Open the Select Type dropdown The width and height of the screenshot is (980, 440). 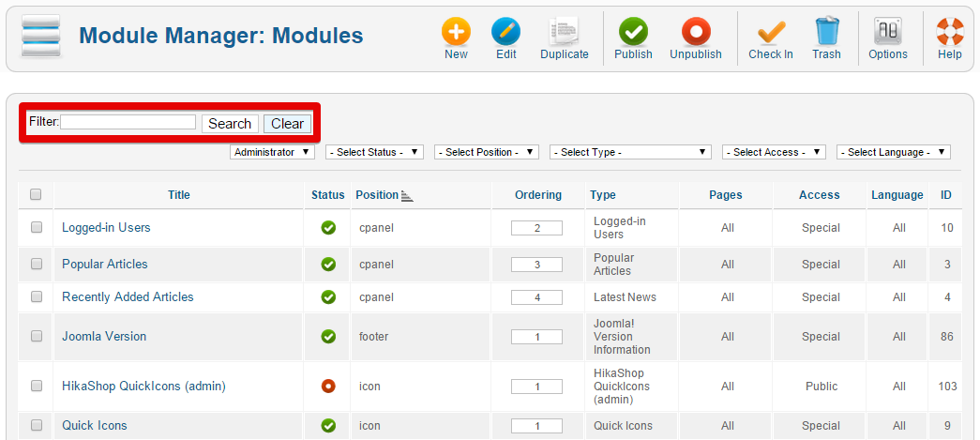click(630, 152)
